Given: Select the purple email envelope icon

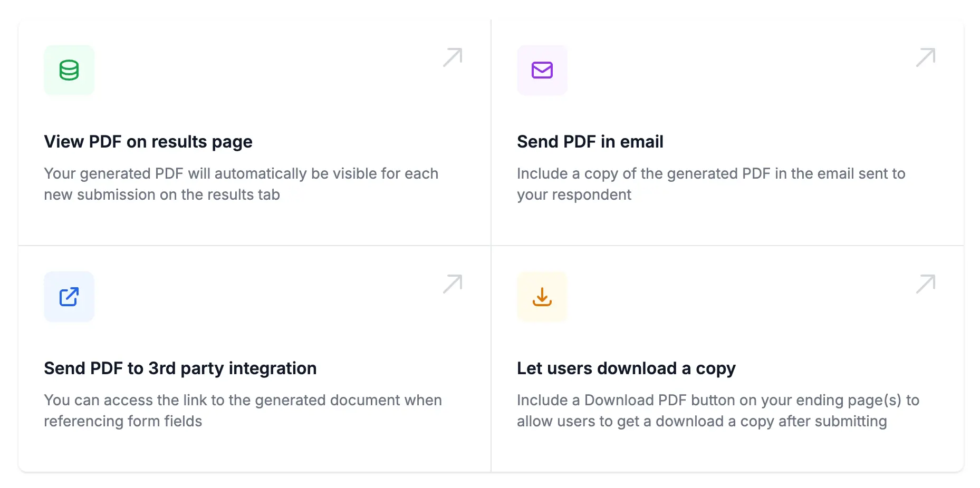Looking at the screenshot, I should (x=542, y=70).
